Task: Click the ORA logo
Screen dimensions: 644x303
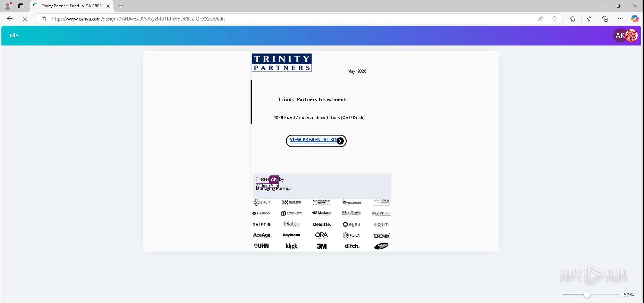Action: pyautogui.click(x=322, y=236)
